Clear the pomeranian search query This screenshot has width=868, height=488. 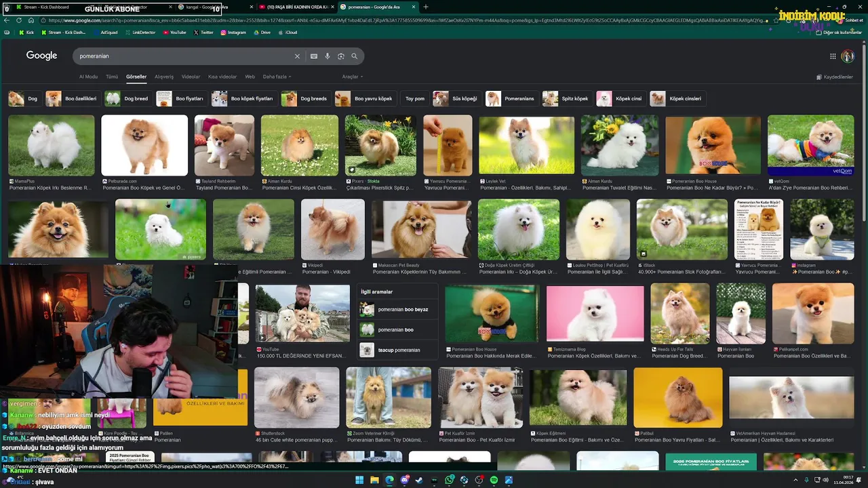tap(296, 56)
